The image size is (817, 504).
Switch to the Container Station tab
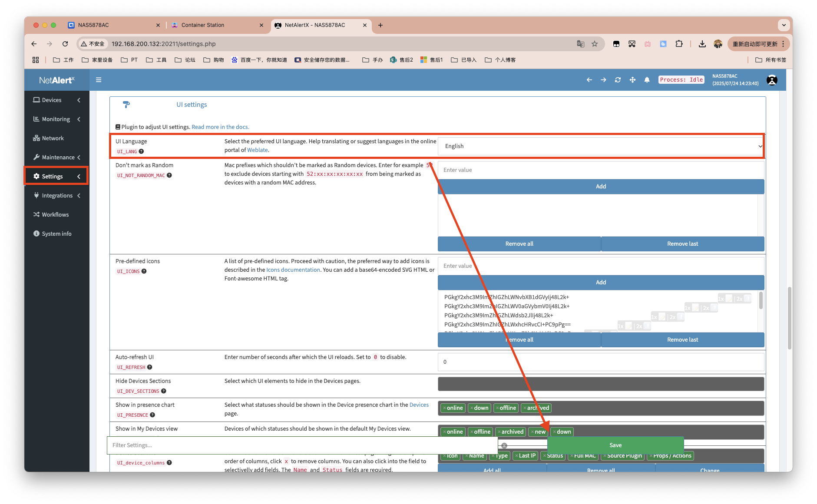tap(203, 25)
